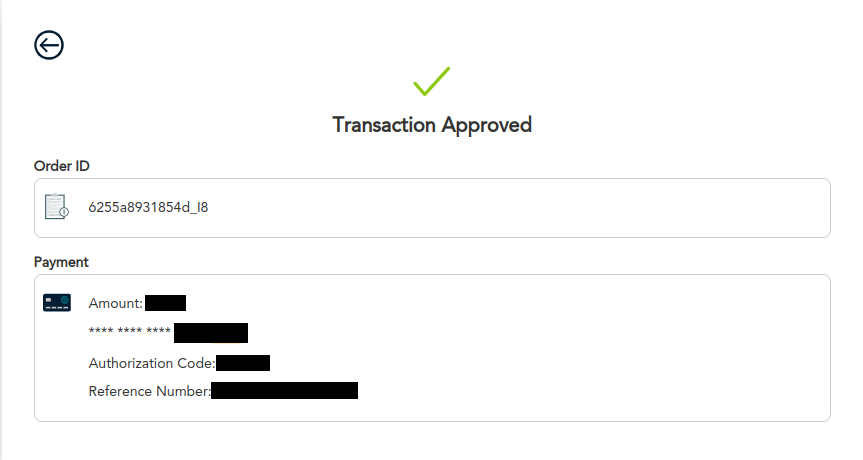Click the back arrow icon
Screen dimensions: 863x460
(x=49, y=45)
